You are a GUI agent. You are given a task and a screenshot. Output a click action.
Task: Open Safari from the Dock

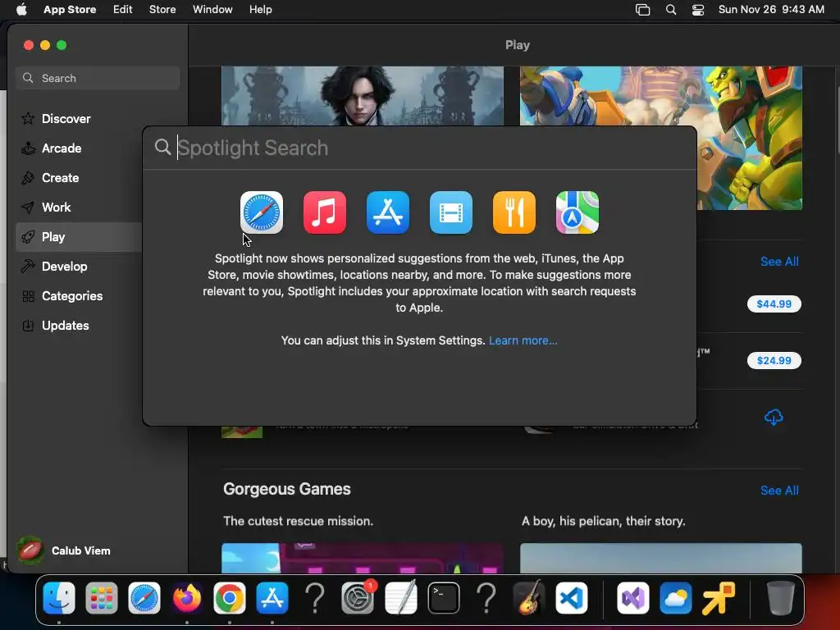pyautogui.click(x=144, y=598)
